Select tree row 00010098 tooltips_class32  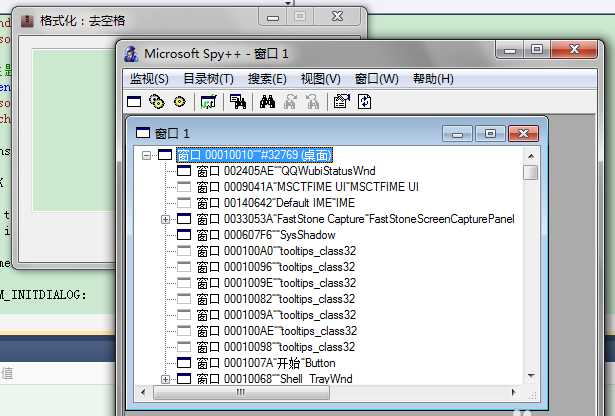click(x=276, y=347)
